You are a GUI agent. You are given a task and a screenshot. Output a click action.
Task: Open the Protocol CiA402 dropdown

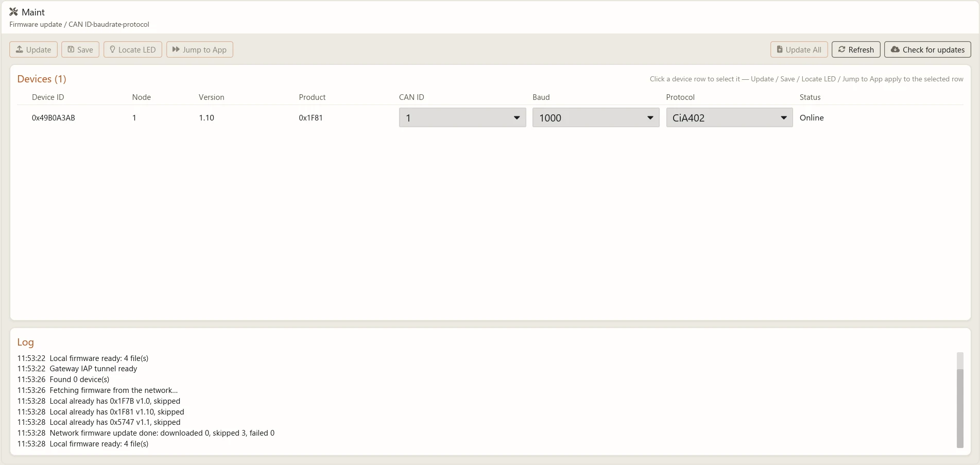pos(729,117)
